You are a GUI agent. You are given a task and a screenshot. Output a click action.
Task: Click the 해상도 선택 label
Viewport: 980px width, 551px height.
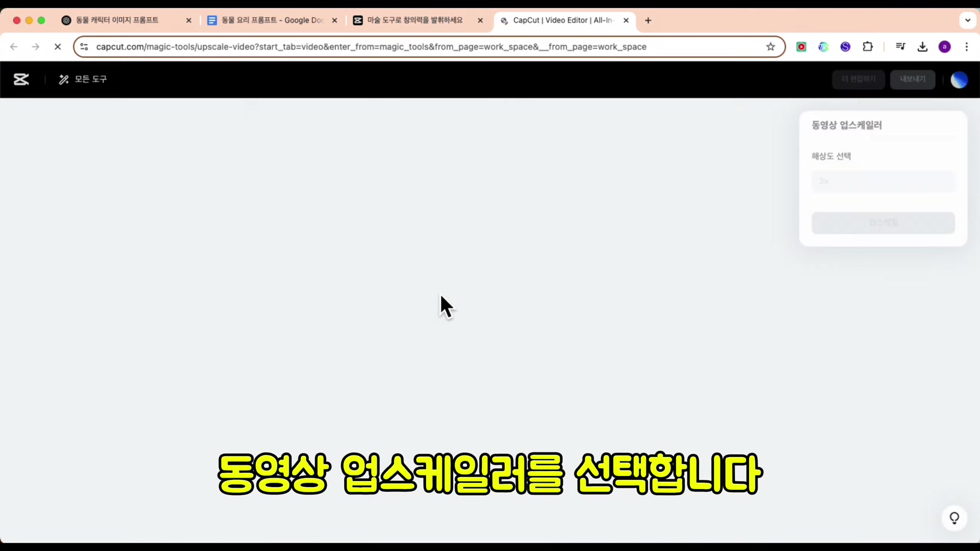tap(831, 156)
